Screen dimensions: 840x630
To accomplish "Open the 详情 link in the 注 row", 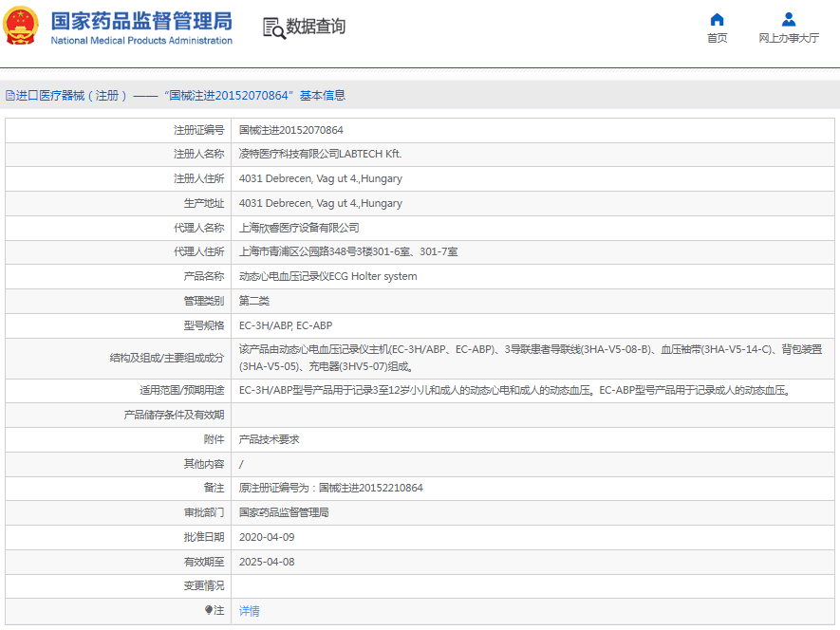I will pyautogui.click(x=249, y=611).
